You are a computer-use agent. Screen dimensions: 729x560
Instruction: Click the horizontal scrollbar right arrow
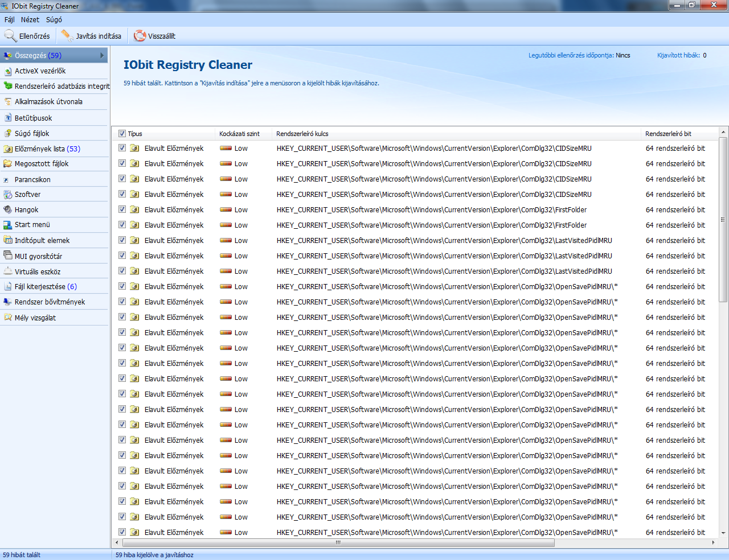714,542
